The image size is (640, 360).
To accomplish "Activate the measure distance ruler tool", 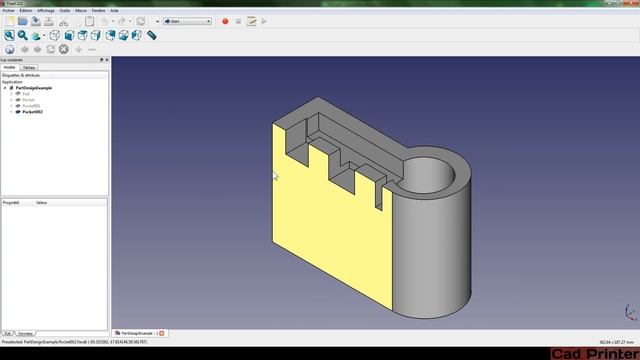I will point(151,36).
